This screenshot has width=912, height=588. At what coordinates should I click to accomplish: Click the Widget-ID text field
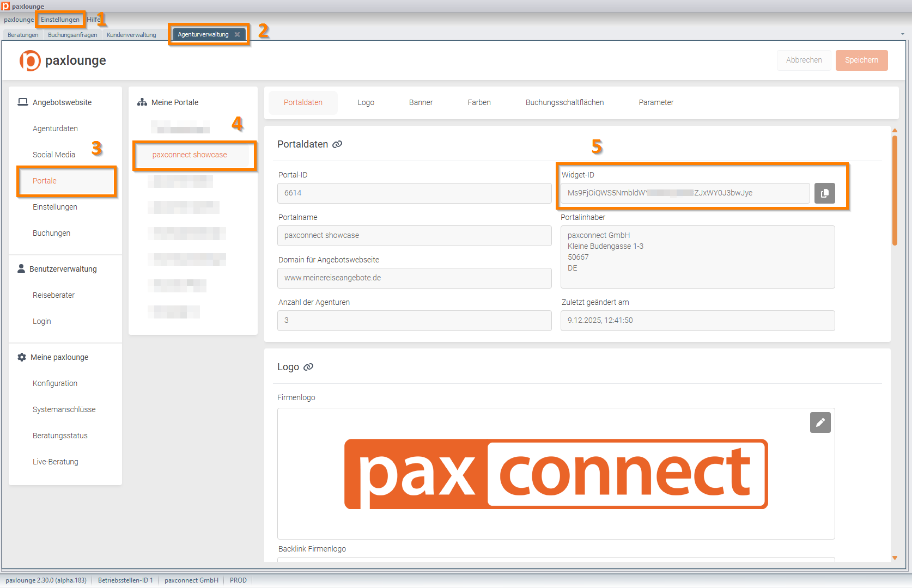[685, 193]
